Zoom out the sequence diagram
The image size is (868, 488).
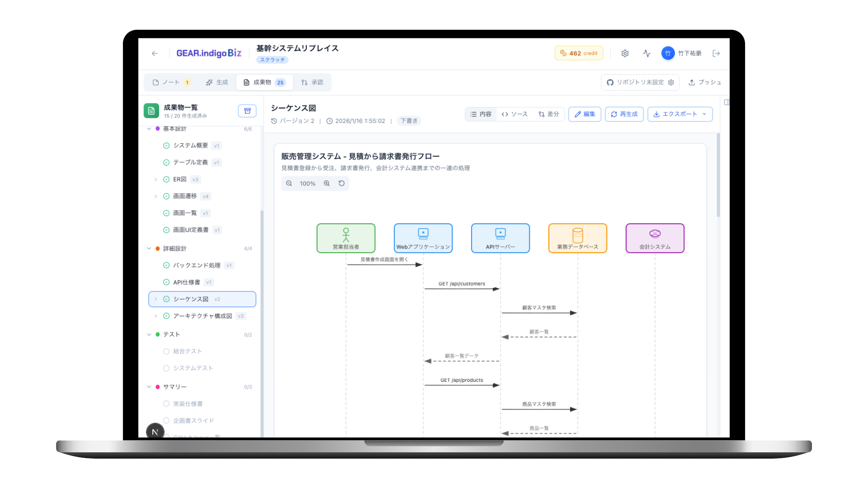click(x=289, y=183)
